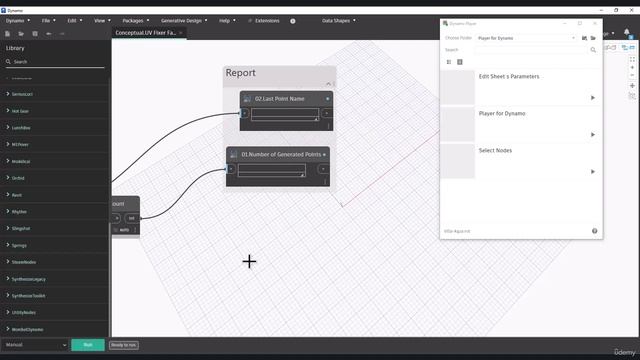Image resolution: width=640 pixels, height=360 pixels.
Task: Click the 02.Last Point Name node icon
Action: coord(247,99)
